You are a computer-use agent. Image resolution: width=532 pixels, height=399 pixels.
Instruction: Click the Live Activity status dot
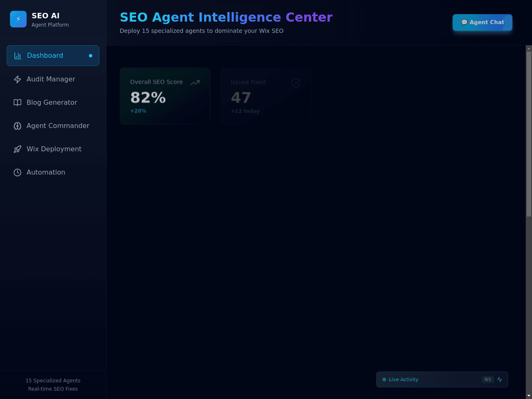384,379
